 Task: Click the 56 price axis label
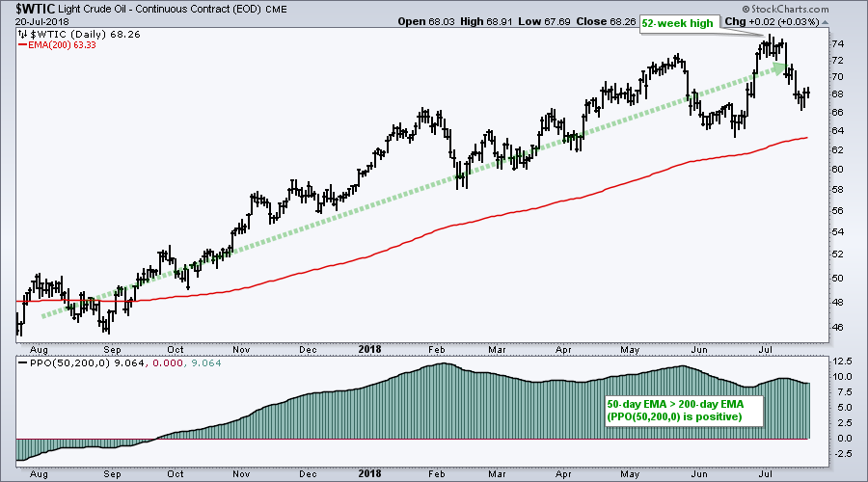tap(837, 211)
